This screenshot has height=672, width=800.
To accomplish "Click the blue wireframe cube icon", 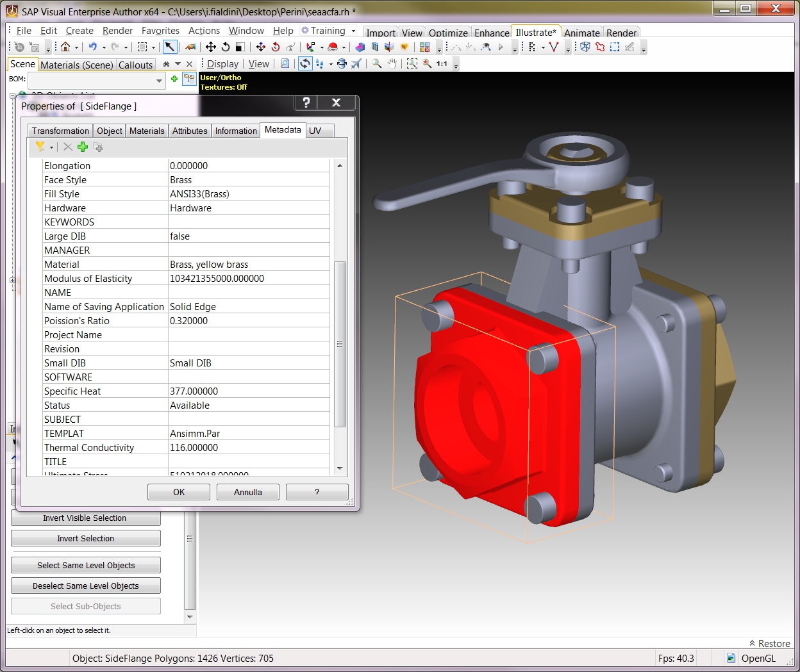I will [x=585, y=47].
